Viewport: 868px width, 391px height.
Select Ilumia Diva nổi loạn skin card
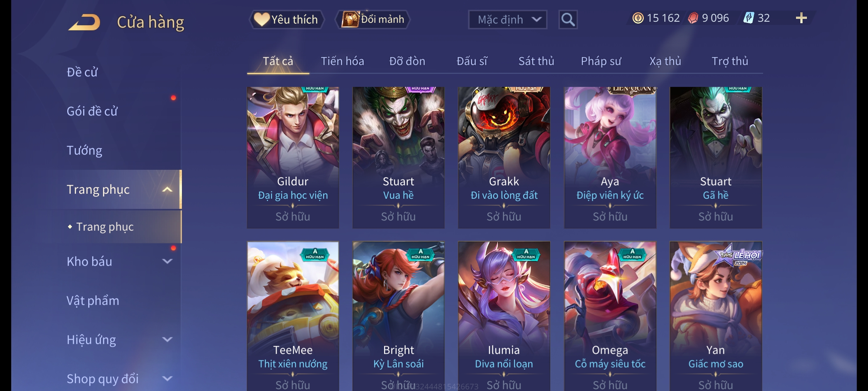504,316
